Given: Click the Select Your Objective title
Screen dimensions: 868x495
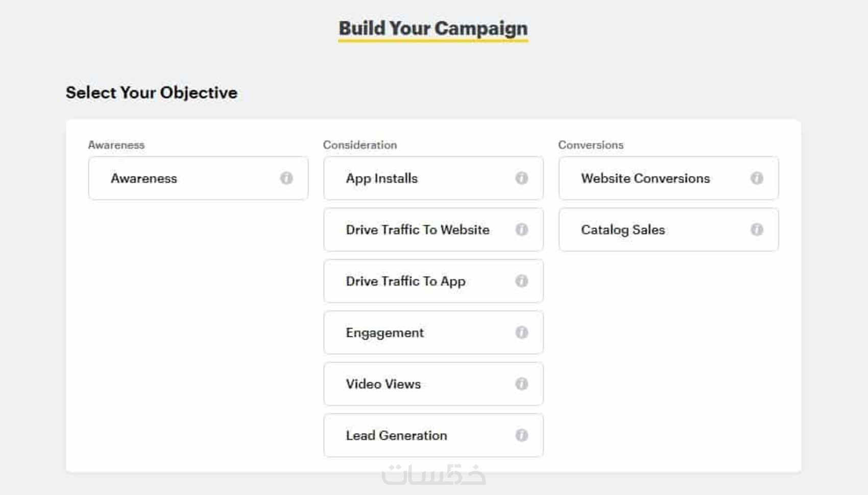Looking at the screenshot, I should tap(152, 93).
